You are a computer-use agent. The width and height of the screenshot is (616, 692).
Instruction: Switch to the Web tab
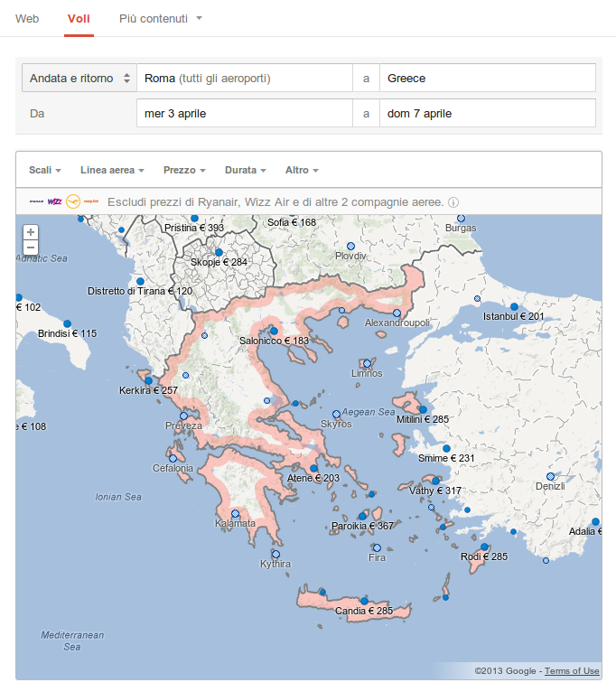click(x=27, y=18)
